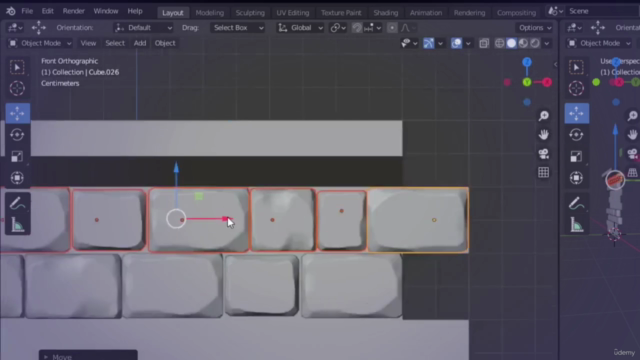Open the Edit menu
This screenshot has height=360, width=640.
[47, 11]
